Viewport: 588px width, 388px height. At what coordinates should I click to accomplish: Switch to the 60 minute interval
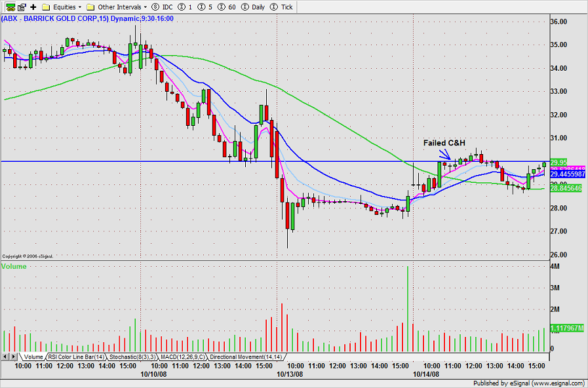coord(227,7)
